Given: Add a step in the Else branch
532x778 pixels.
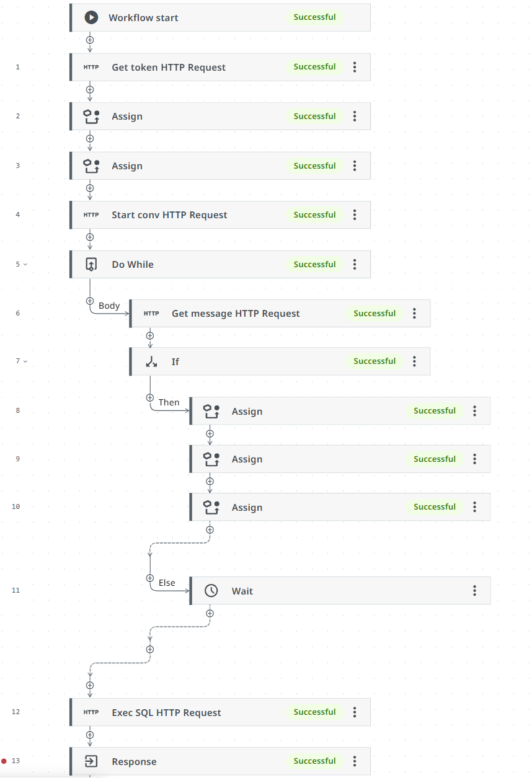Looking at the screenshot, I should pos(150,578).
